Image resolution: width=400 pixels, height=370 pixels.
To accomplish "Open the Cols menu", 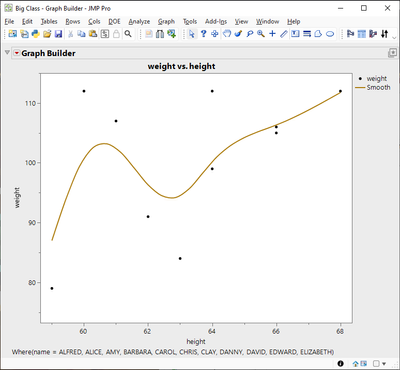I will click(x=94, y=22).
